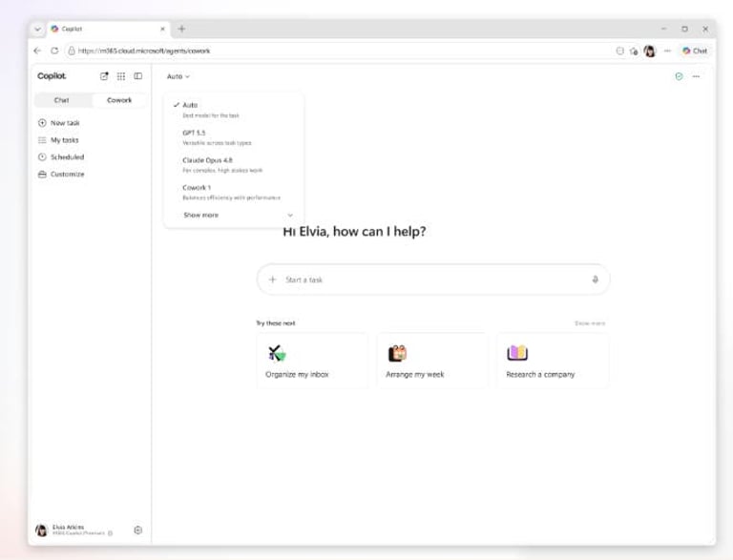Click the compose new chat icon beside Copilot
This screenshot has width=733, height=560.
pyautogui.click(x=104, y=76)
